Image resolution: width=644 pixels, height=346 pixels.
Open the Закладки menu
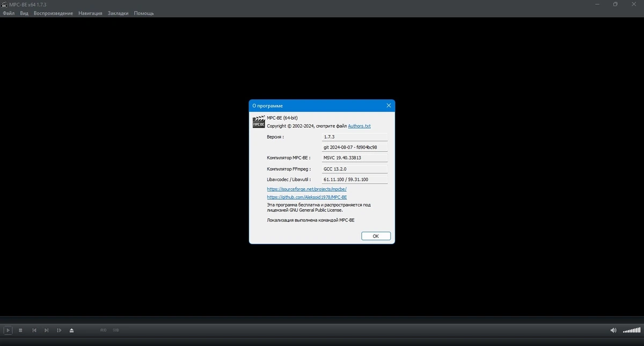118,13
